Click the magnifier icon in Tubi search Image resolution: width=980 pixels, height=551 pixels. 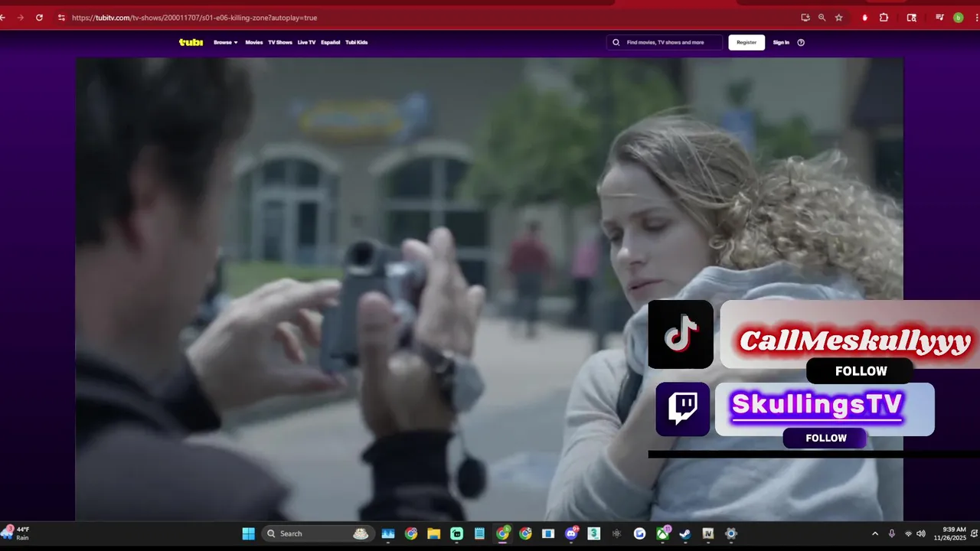616,42
